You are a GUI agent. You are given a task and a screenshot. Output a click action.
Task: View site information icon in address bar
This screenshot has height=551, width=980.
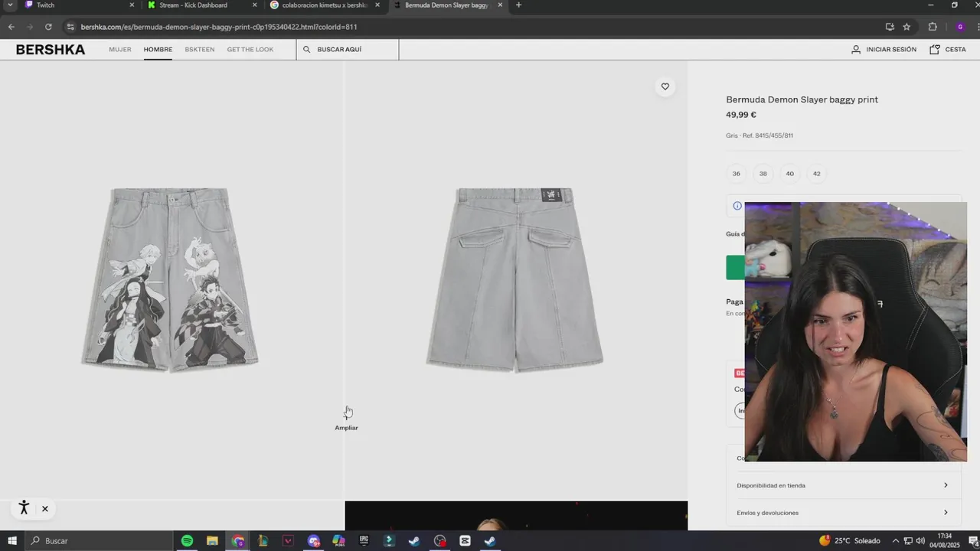coord(70,27)
